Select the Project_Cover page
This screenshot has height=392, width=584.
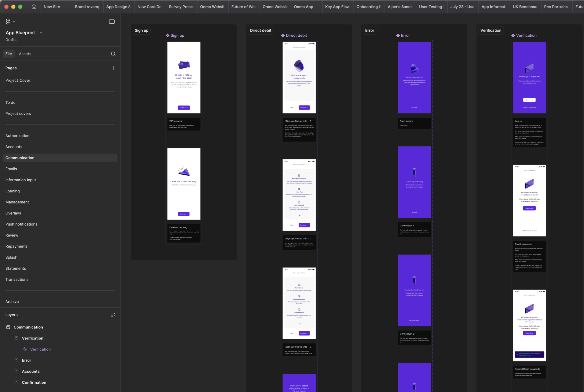tap(18, 80)
